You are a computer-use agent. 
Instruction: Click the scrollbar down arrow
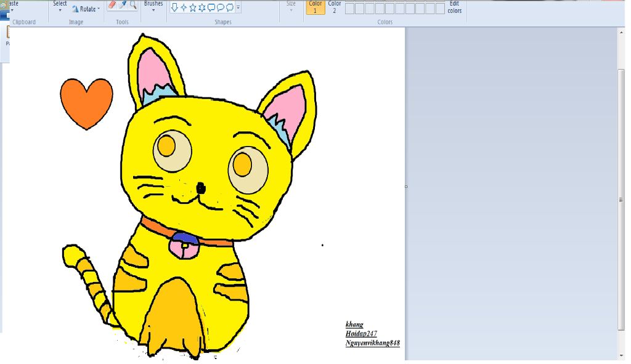tap(621, 355)
